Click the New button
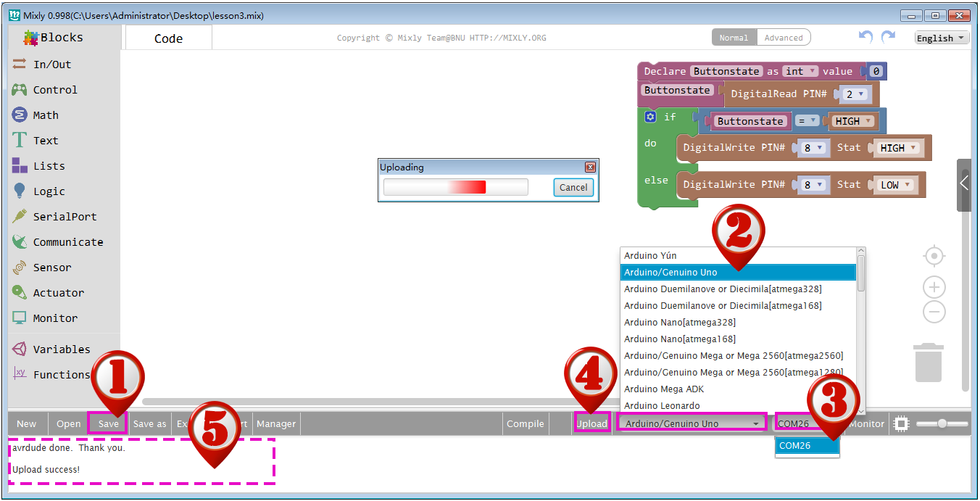The width and height of the screenshot is (980, 501). tap(27, 423)
